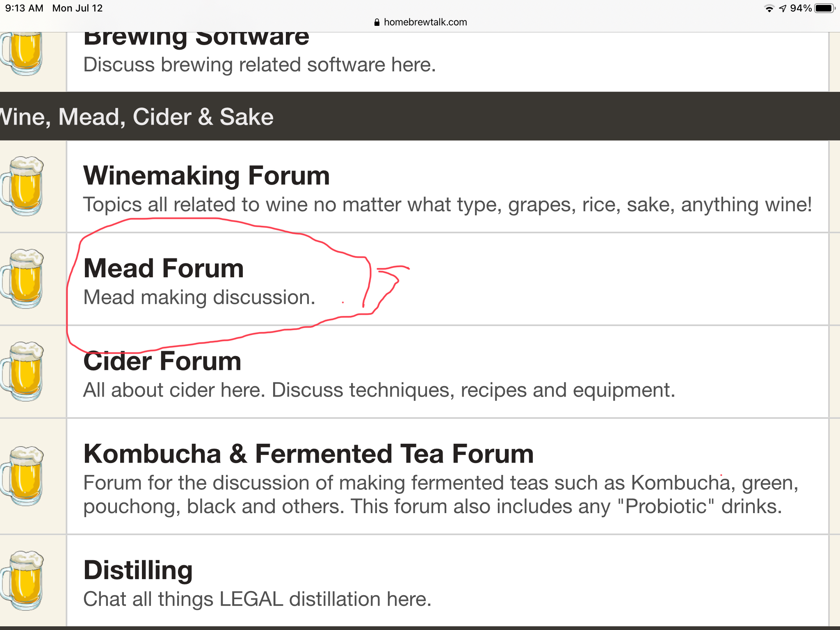Click the beer mug icon beside Mead Forum

(22, 278)
